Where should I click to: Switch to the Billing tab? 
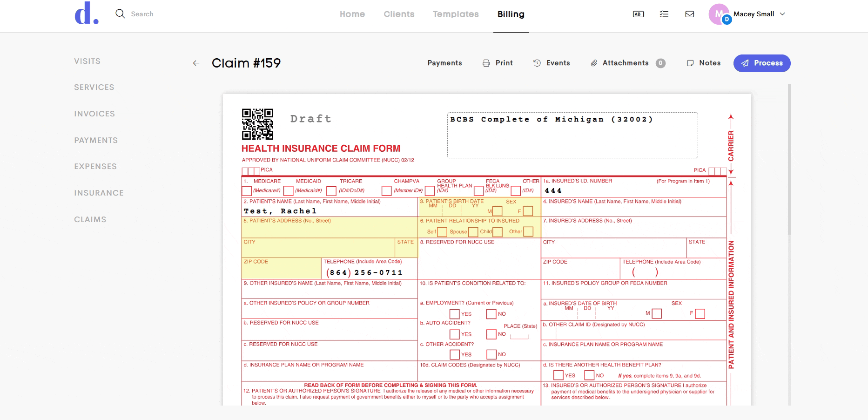pos(511,14)
